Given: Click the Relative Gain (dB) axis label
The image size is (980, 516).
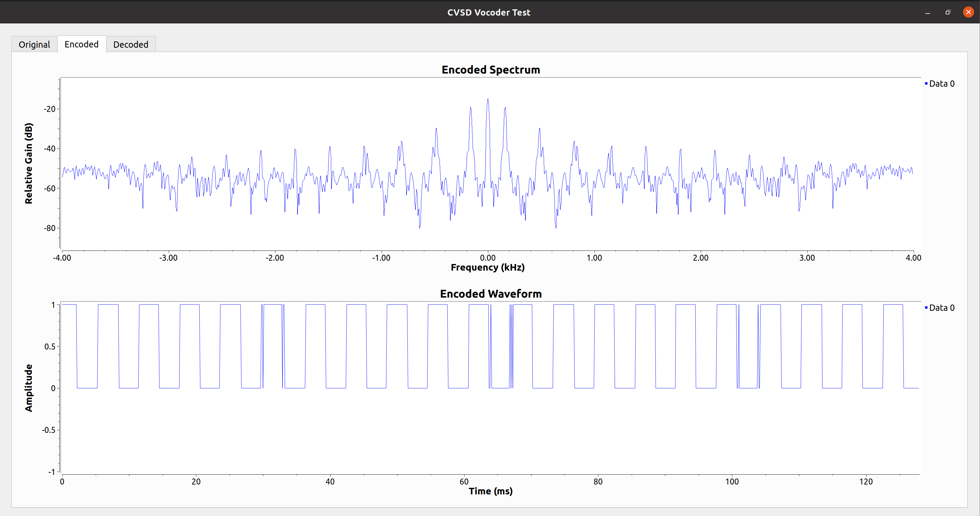Looking at the screenshot, I should (29, 163).
